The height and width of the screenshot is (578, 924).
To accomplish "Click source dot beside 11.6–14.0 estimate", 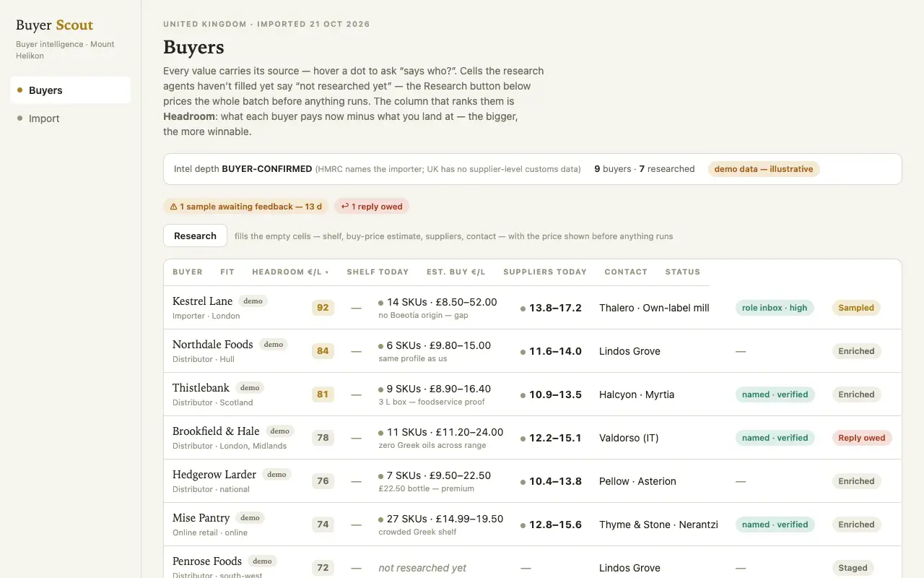I will 523,352.
